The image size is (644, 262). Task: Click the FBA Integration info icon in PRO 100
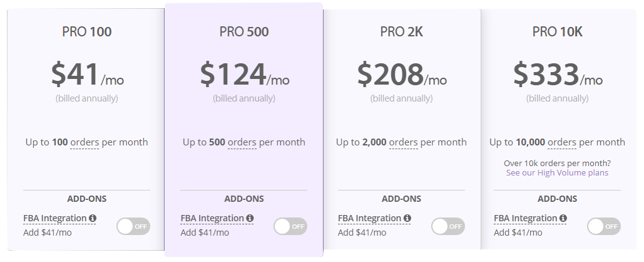(93, 218)
